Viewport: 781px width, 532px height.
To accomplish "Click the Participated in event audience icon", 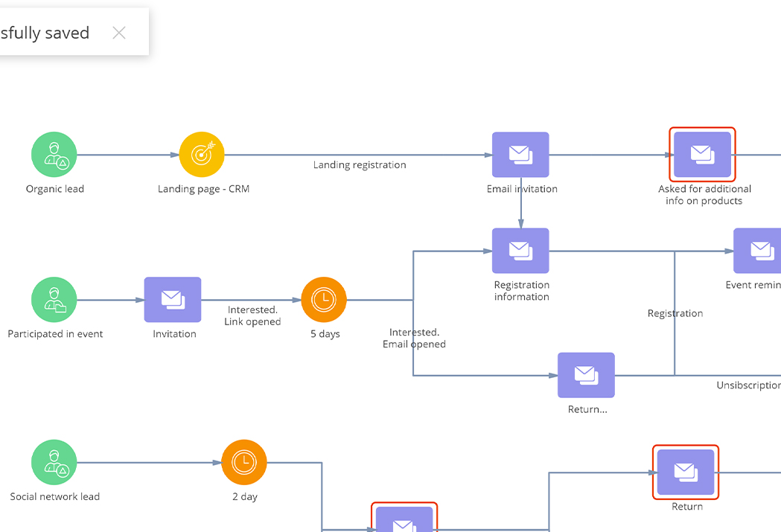I will [54, 300].
